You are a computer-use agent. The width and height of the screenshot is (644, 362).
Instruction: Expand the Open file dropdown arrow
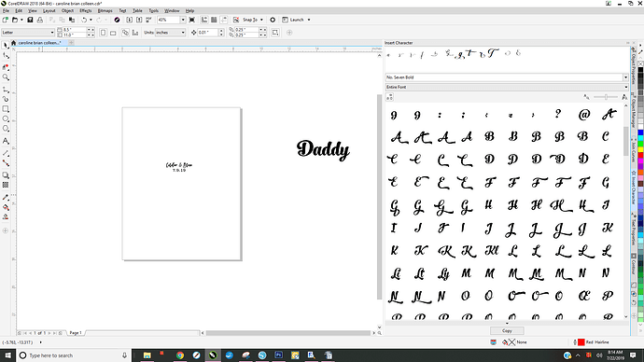[21, 20]
